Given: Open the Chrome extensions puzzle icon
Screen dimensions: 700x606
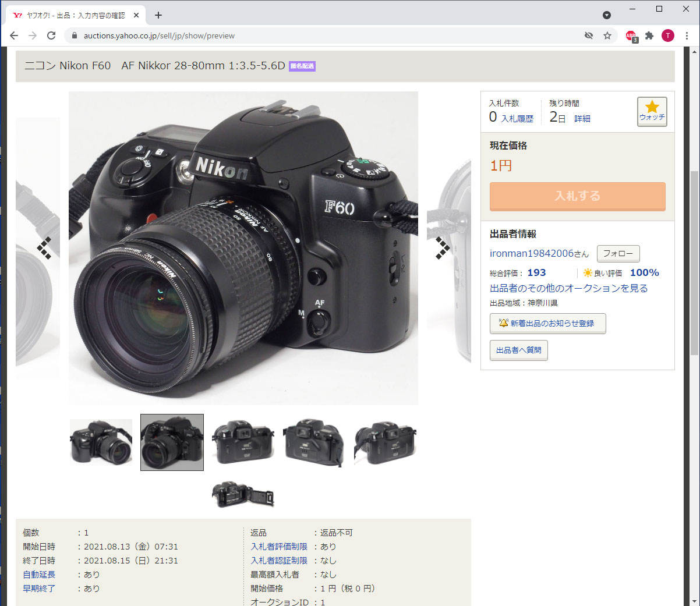Looking at the screenshot, I should [649, 36].
